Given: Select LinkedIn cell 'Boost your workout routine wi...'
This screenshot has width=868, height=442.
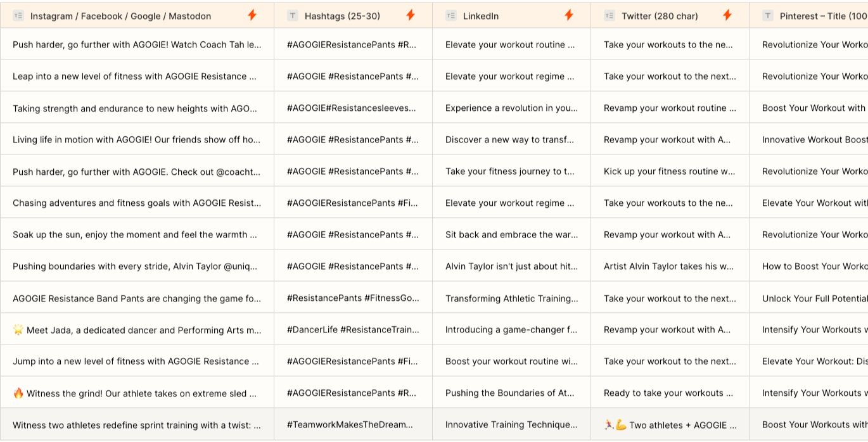Looking at the screenshot, I should (511, 361).
